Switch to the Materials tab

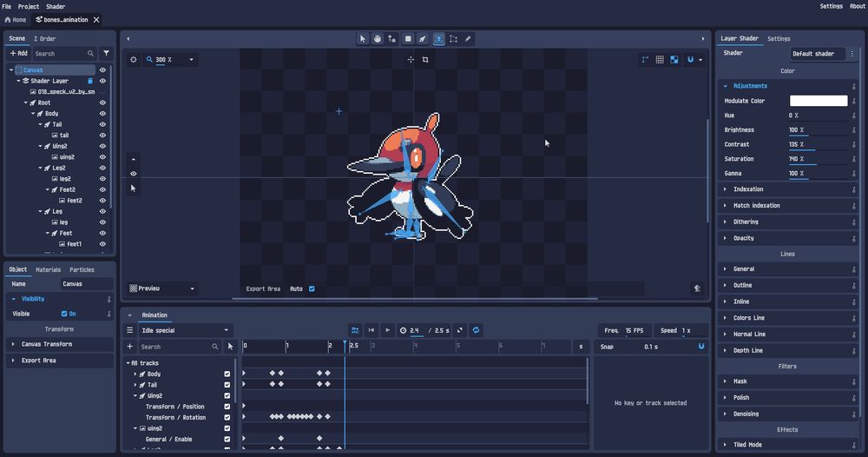click(48, 269)
